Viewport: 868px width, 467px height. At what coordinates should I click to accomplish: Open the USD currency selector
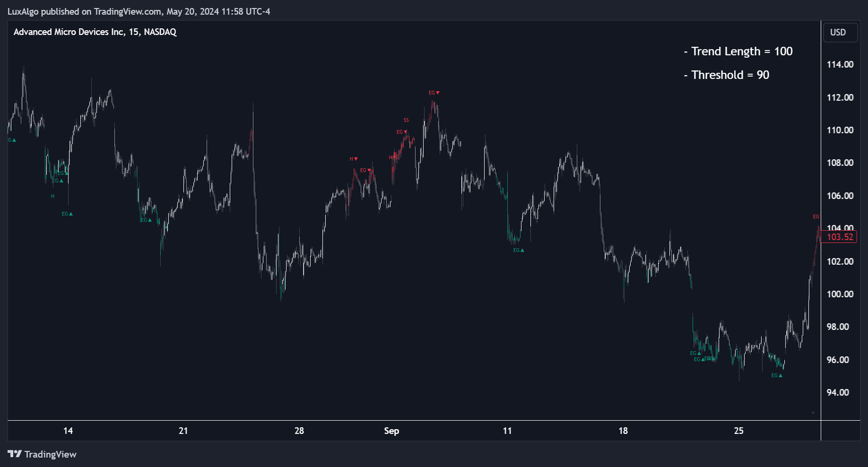pos(840,33)
